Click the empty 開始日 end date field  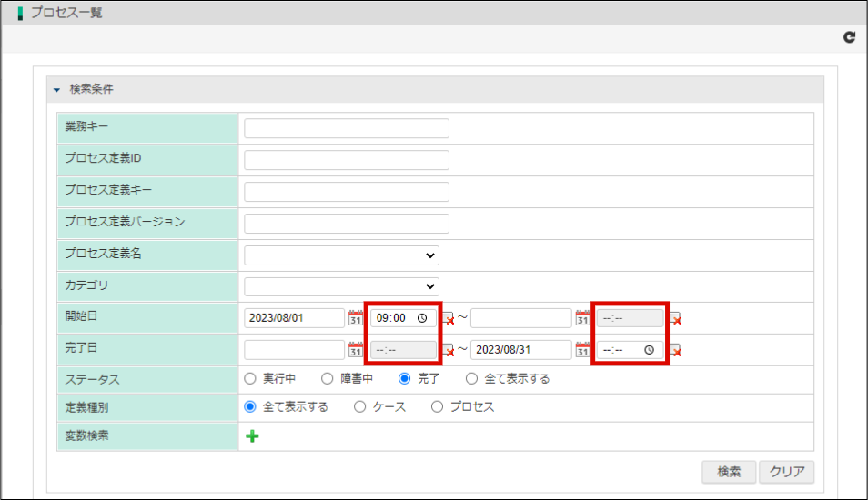(521, 318)
